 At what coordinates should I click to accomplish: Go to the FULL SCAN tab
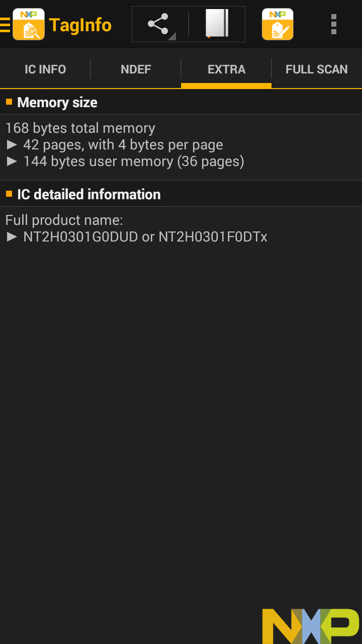(317, 69)
